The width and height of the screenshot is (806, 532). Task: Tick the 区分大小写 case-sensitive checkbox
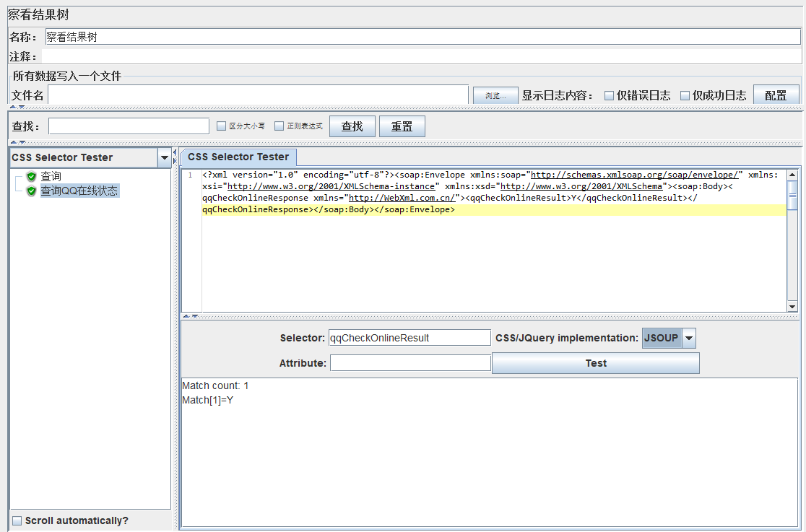[x=222, y=126]
